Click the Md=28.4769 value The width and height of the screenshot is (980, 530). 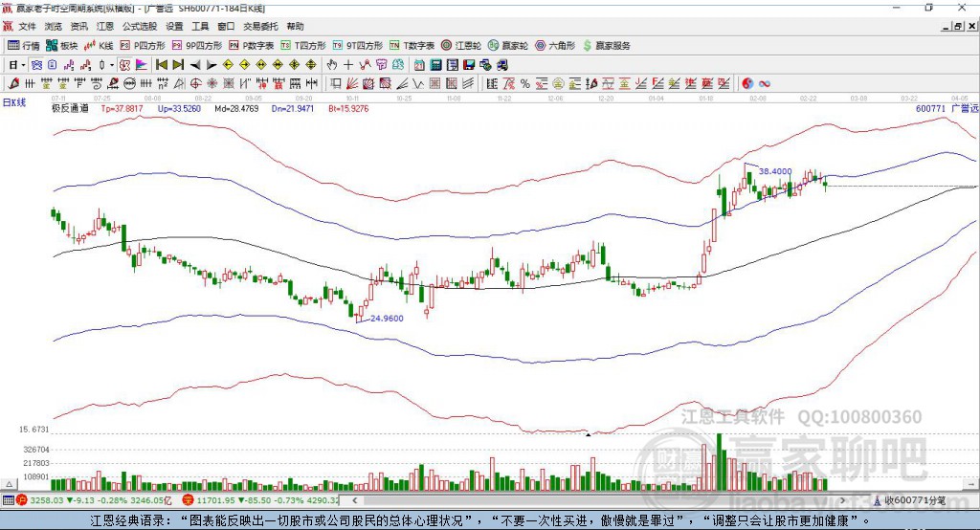236,108
